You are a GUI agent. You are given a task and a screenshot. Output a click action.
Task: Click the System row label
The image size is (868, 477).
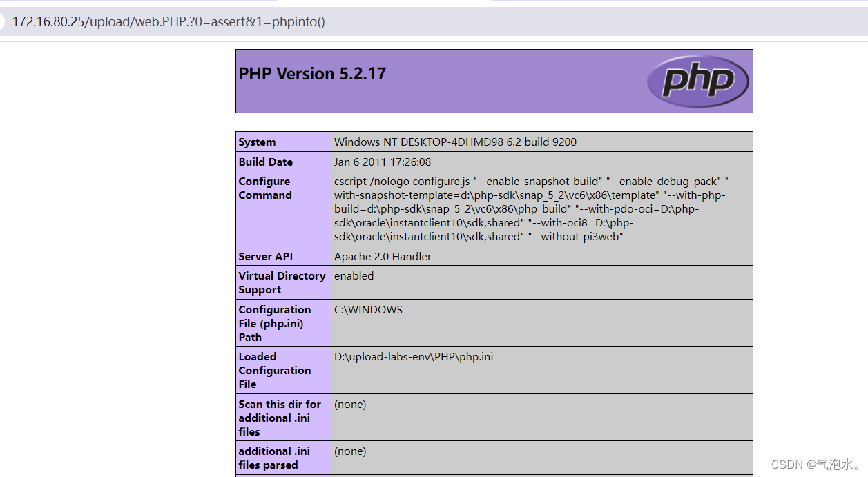257,142
